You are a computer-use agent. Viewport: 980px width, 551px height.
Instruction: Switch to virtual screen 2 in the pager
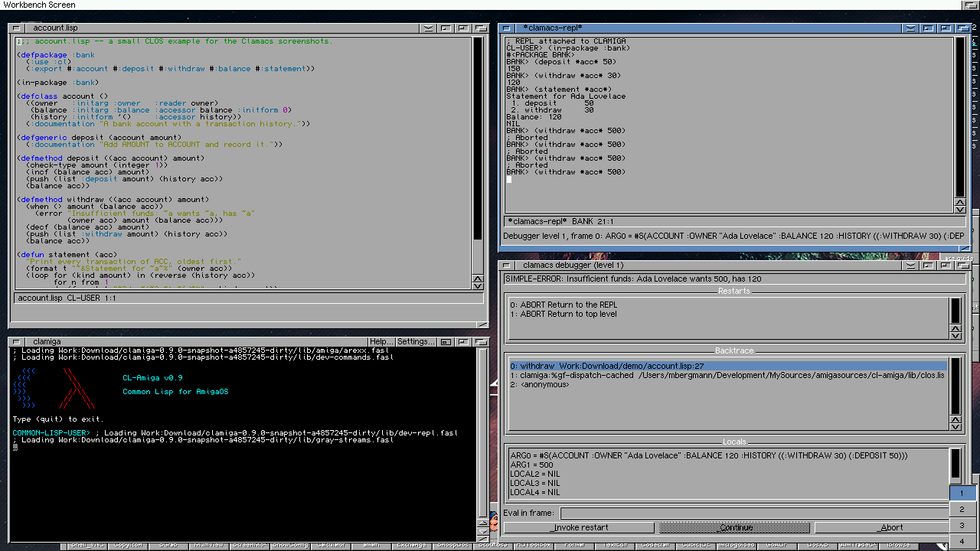962,510
